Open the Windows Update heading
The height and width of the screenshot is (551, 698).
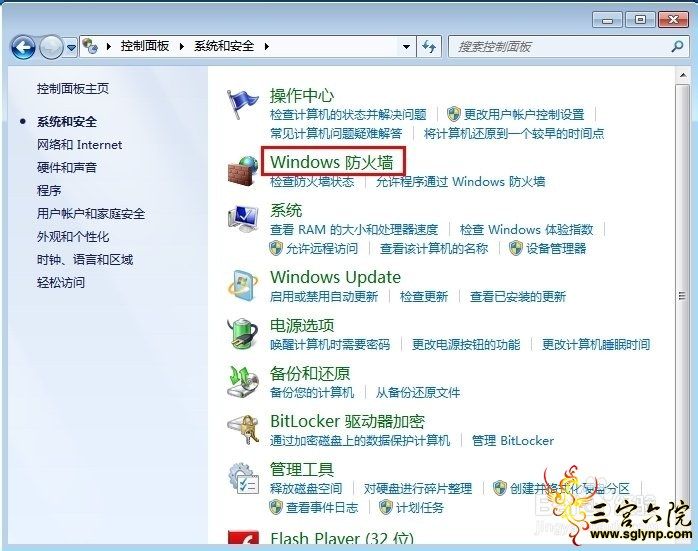[x=335, y=277]
